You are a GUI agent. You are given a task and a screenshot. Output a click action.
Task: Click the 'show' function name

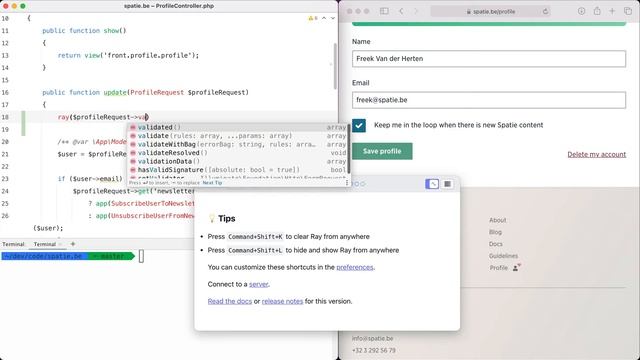pos(111,31)
